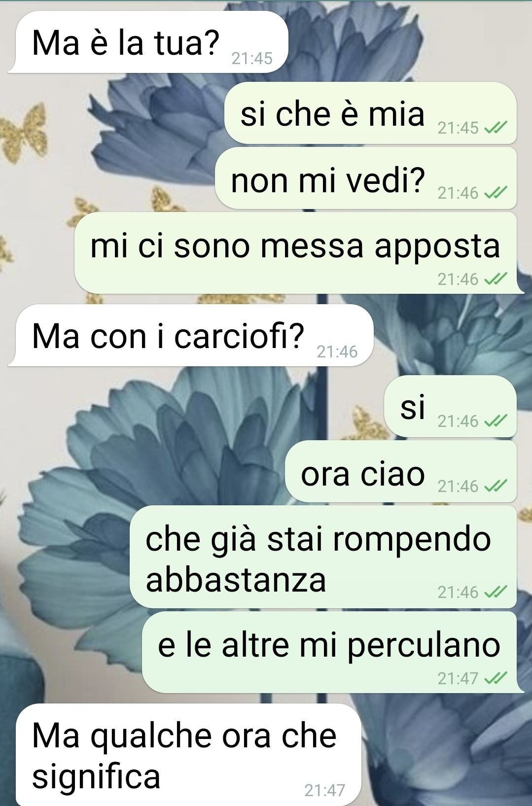Click read checkmarks on 'si che è mia'
Image resolution: width=532 pixels, height=806 pixels.
(495, 128)
